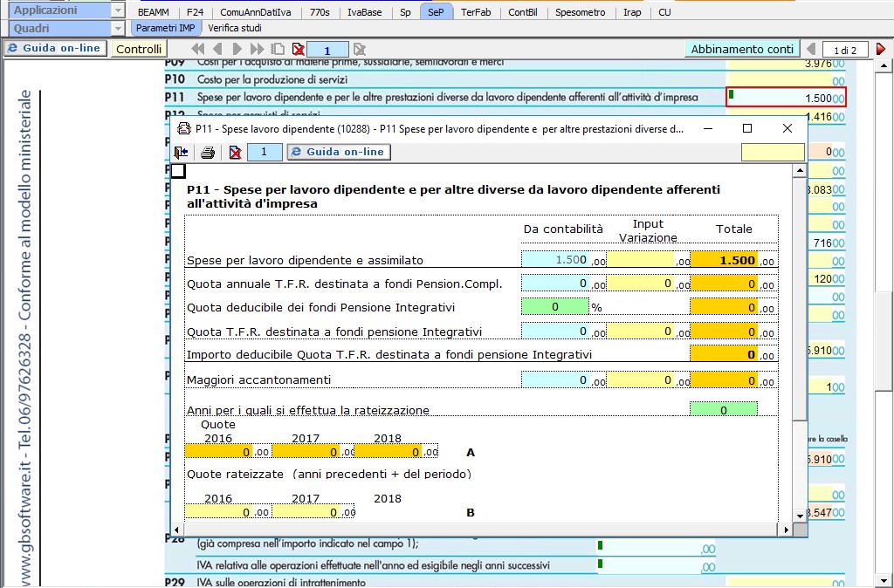This screenshot has width=894, height=588.
Task: Click the red right arrow beside '1 di 2'
Action: [x=881, y=49]
